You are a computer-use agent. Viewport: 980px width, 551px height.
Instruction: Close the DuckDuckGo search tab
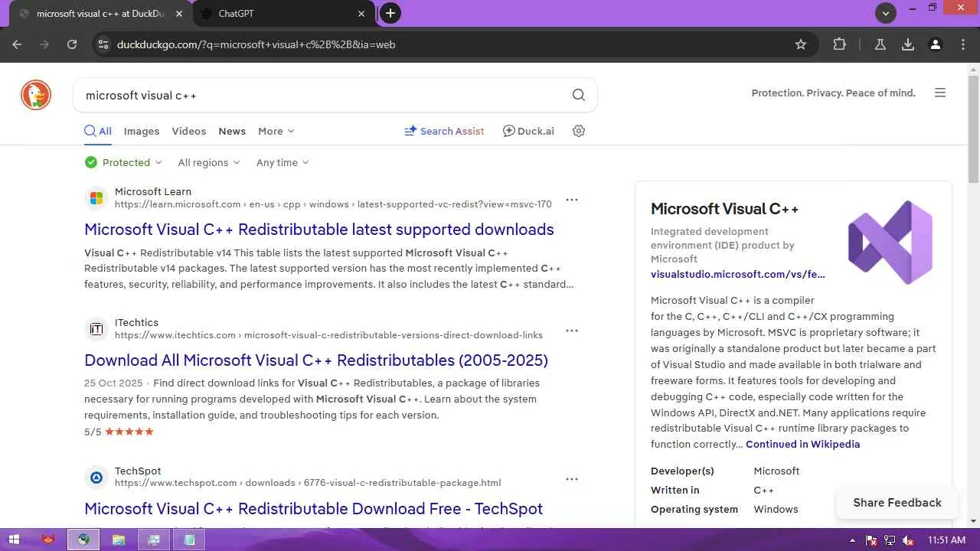(180, 14)
